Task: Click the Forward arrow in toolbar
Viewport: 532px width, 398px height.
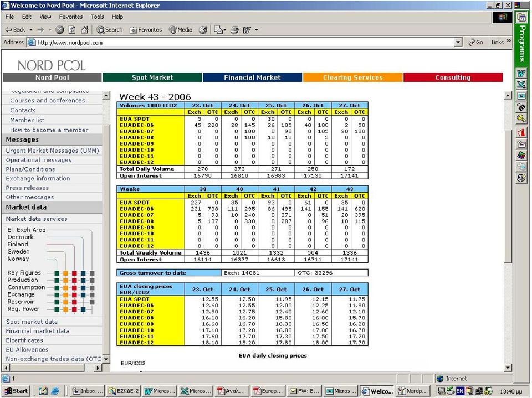Action: tap(40, 30)
